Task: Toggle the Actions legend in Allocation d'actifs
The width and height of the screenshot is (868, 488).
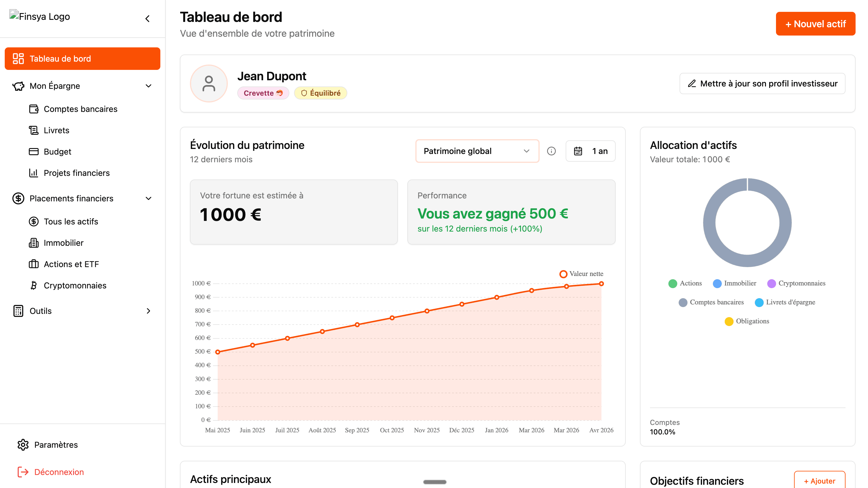Action: (x=685, y=283)
